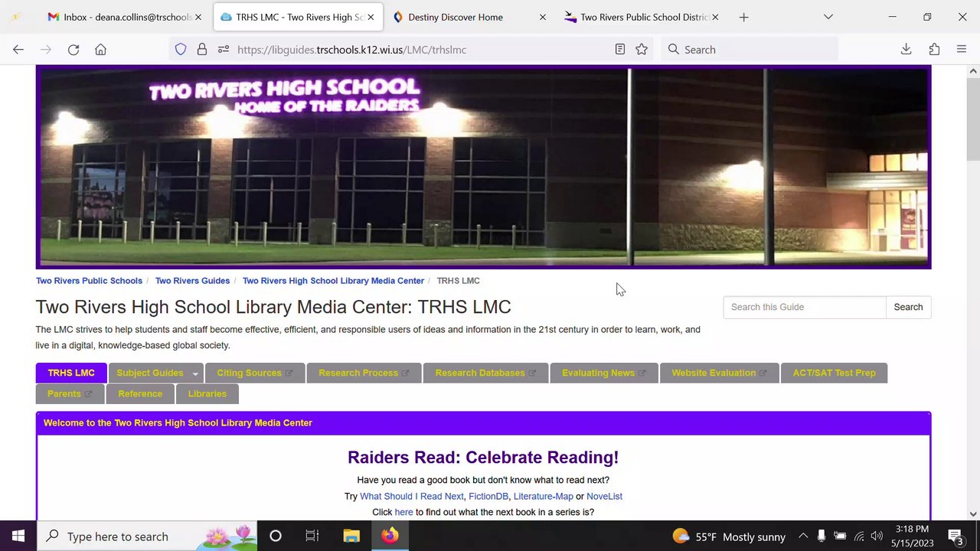Follow the Literature-Map link
Viewport: 980px width, 551px height.
pos(544,497)
